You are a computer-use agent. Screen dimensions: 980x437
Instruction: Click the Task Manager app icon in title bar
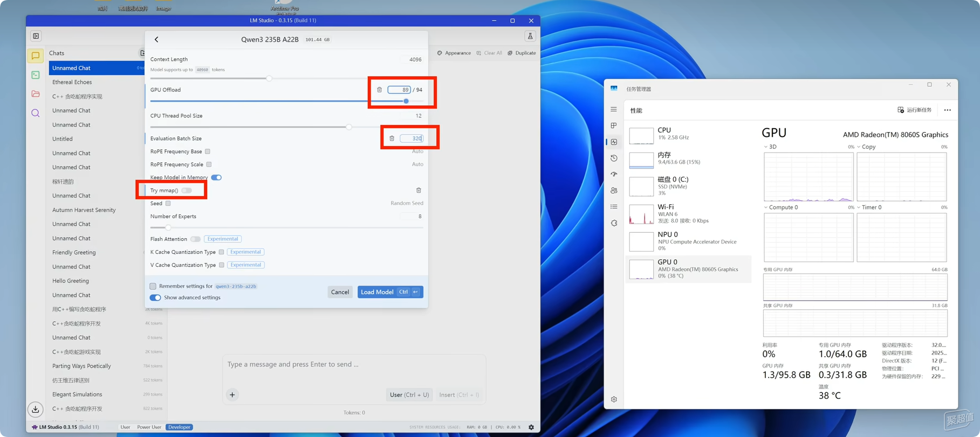pos(614,88)
